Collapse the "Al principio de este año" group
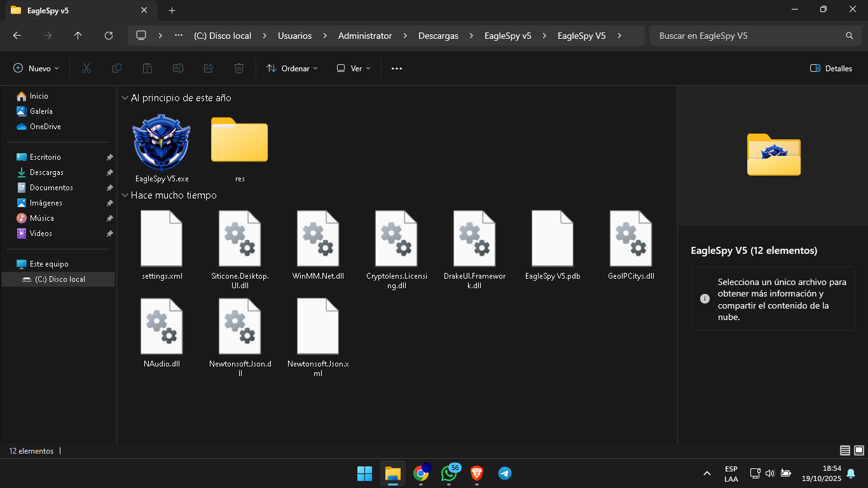This screenshot has width=868, height=488. click(x=124, y=98)
